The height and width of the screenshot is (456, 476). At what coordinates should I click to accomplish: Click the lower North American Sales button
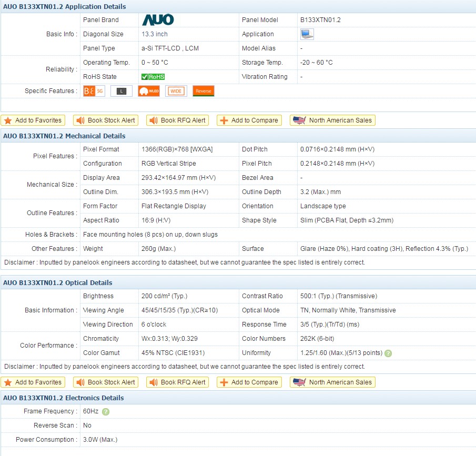click(333, 382)
